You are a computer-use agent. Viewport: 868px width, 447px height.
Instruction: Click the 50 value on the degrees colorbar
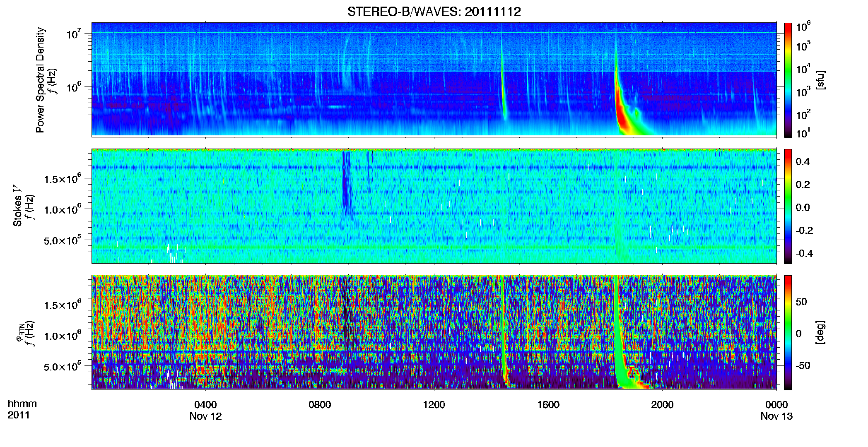point(801,302)
